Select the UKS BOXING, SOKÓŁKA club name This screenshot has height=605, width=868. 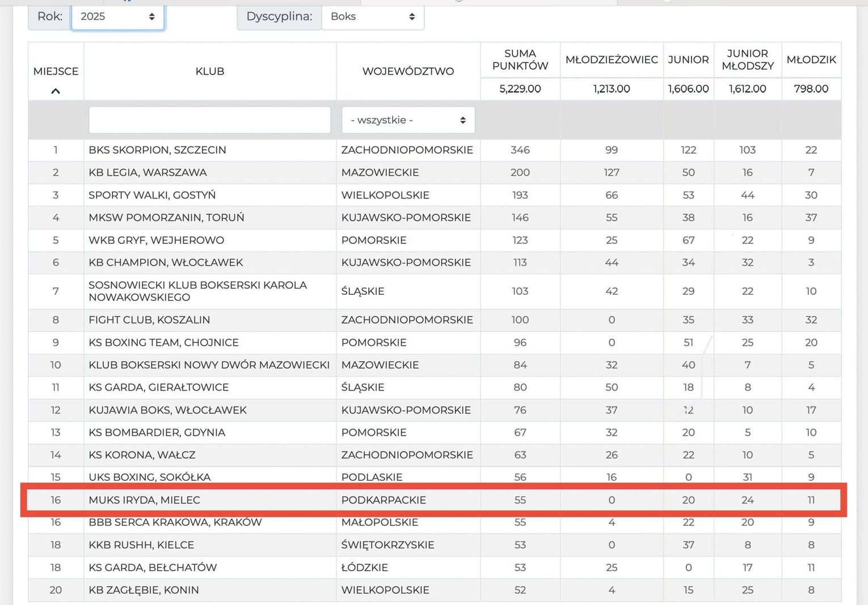pyautogui.click(x=149, y=477)
